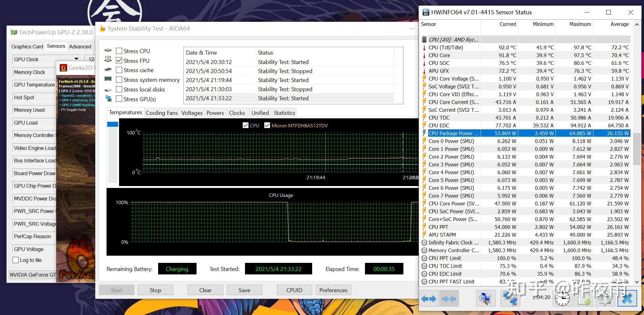Toggle Micron MTFDHBA512TDV graph checkbox
The image size is (644, 315).
[x=267, y=125]
